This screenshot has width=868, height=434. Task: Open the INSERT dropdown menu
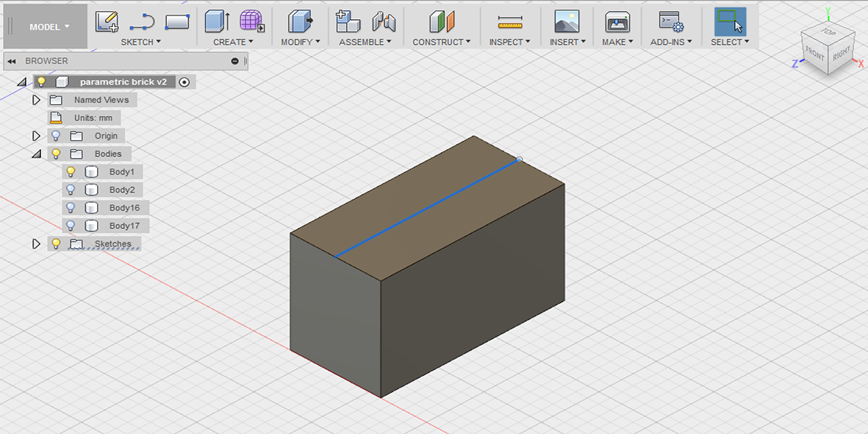(567, 42)
